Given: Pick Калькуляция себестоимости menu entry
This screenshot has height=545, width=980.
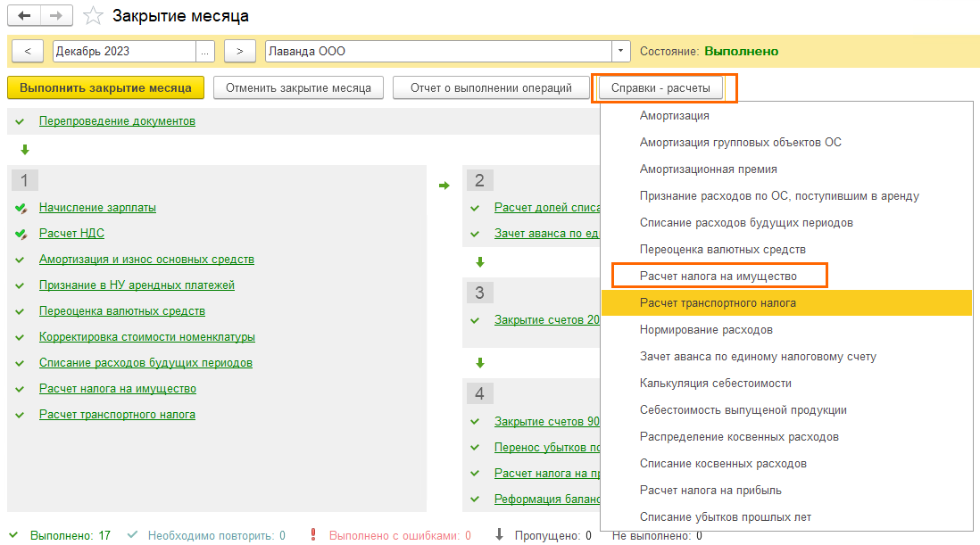Looking at the screenshot, I should pos(715,384).
